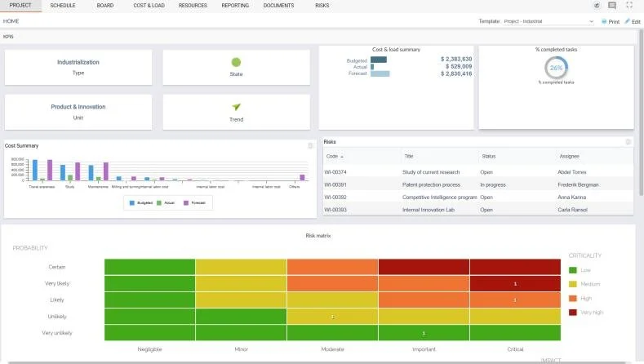This screenshot has height=364, width=644.
Task: Click the printer icon beside Print
Action: point(604,21)
